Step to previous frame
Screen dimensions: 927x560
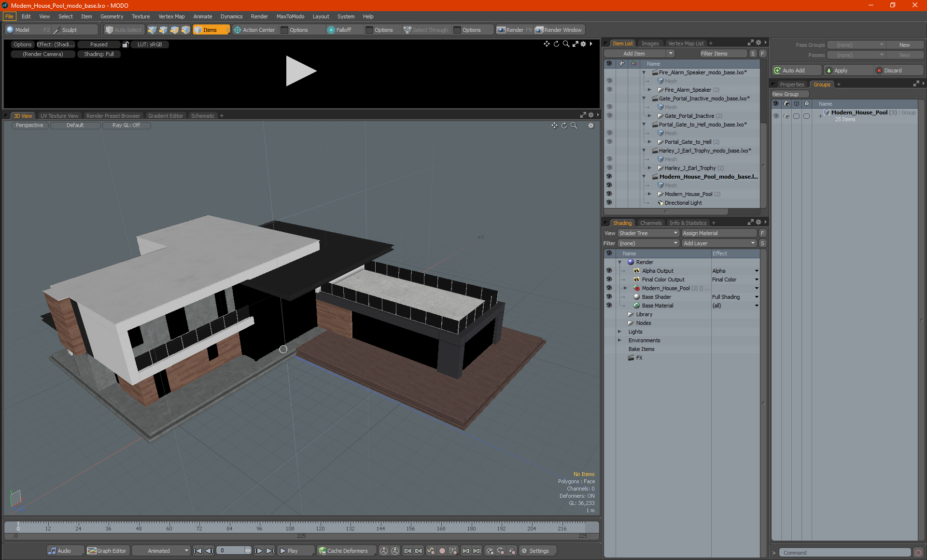209,551
